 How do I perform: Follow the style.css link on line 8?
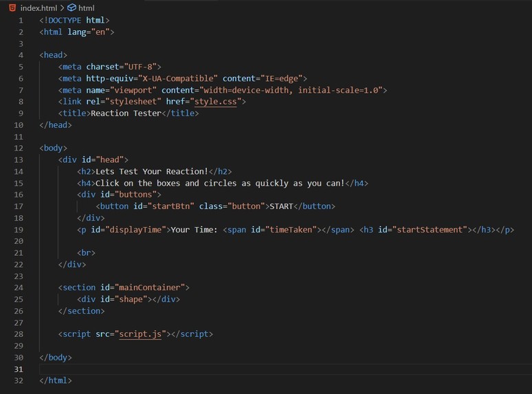(215, 102)
